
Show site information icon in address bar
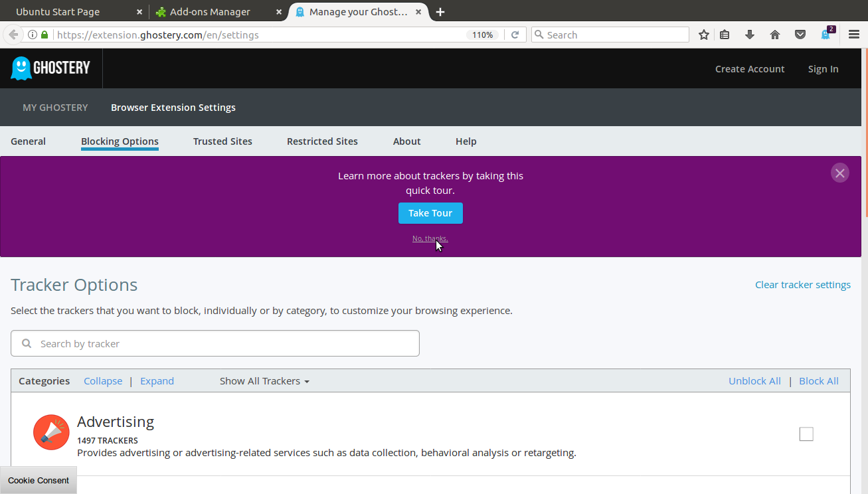(x=32, y=35)
